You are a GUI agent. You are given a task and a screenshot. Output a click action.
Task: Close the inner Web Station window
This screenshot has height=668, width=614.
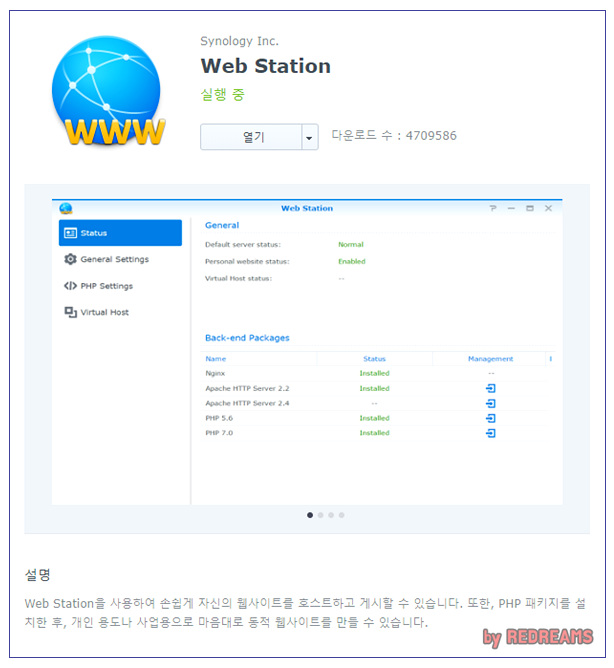click(x=548, y=208)
